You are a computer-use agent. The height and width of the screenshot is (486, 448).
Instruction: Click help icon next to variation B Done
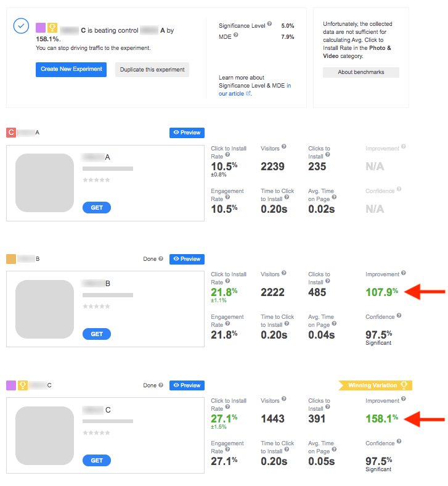[x=161, y=259]
